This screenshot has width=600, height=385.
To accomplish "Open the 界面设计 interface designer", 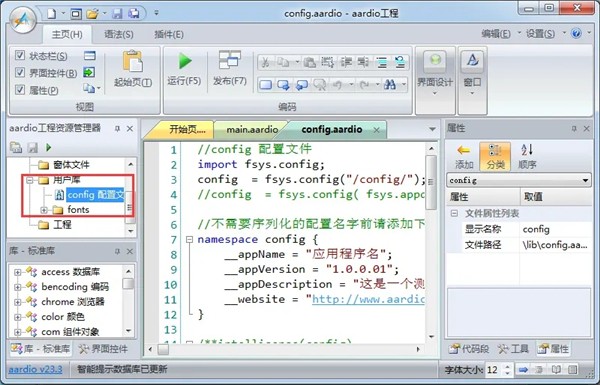I will tap(435, 61).
